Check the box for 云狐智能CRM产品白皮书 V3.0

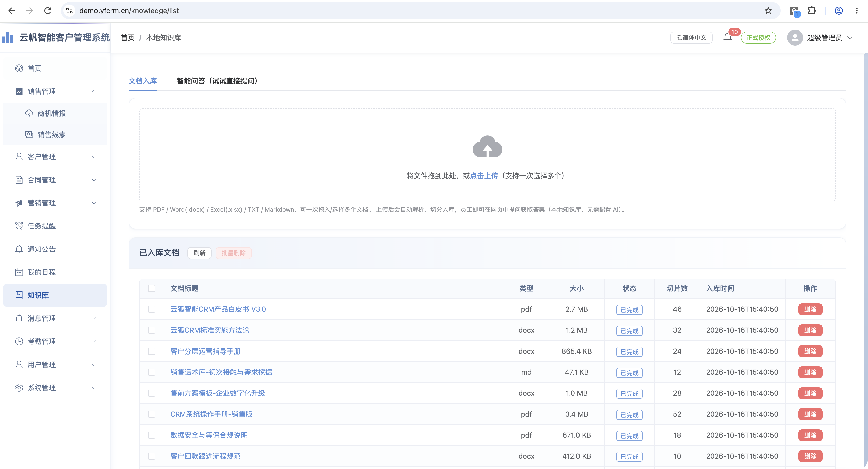tap(152, 309)
